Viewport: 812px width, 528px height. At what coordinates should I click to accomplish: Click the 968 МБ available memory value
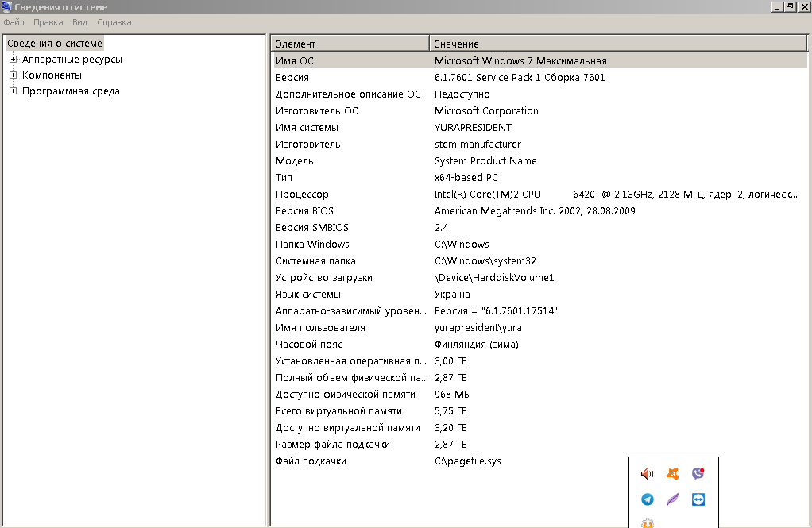pos(451,395)
